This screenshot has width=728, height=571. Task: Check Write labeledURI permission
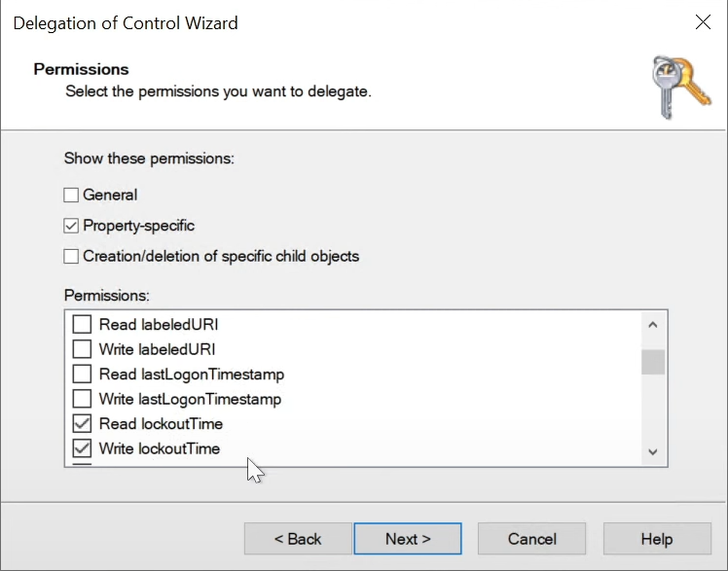click(x=82, y=349)
